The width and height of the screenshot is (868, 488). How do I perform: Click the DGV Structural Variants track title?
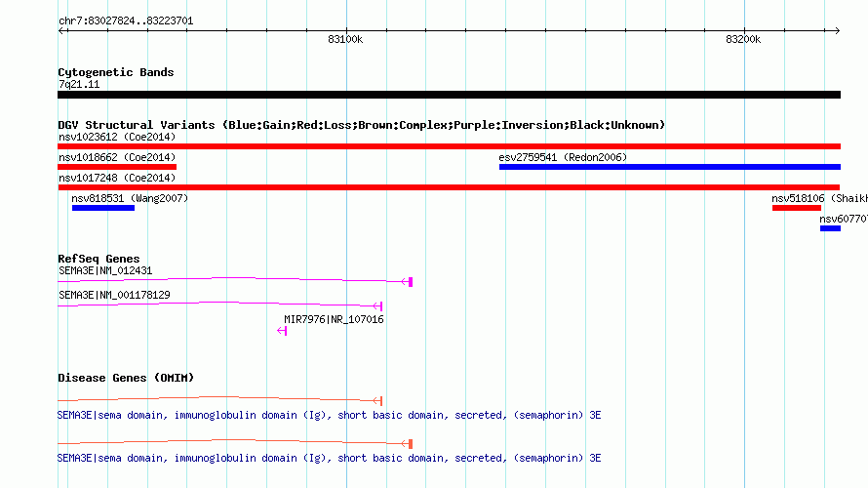(361, 125)
